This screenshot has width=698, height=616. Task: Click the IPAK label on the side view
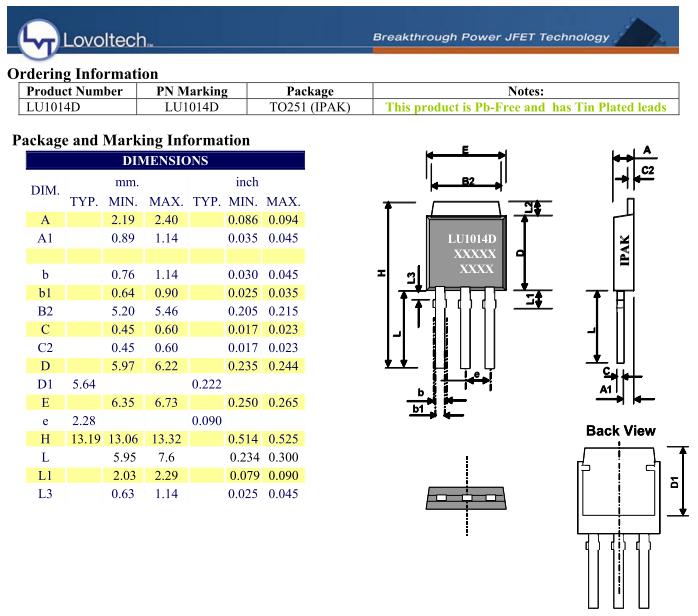625,251
